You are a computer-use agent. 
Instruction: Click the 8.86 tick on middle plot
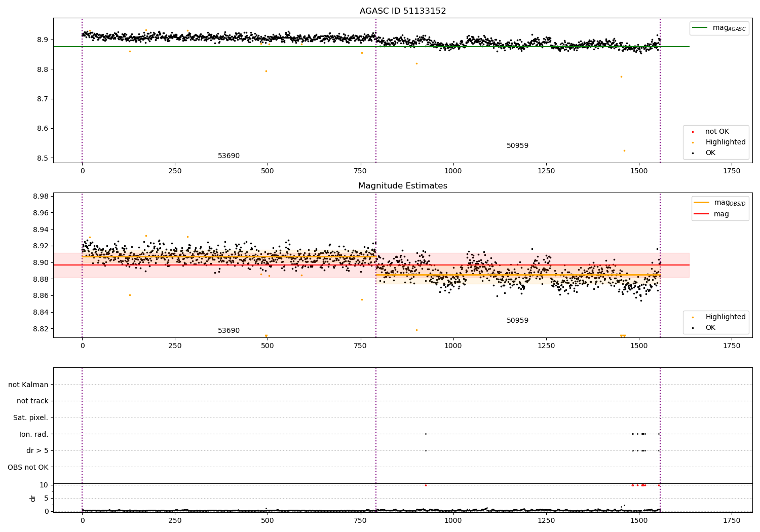(41, 296)
